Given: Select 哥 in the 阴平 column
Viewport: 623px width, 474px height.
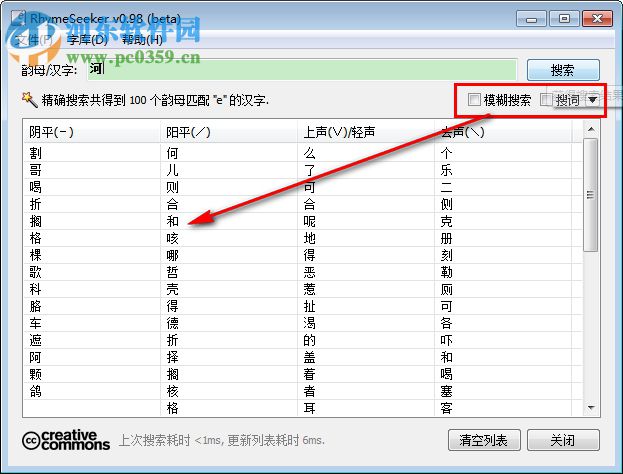Looking at the screenshot, I should click(35, 170).
